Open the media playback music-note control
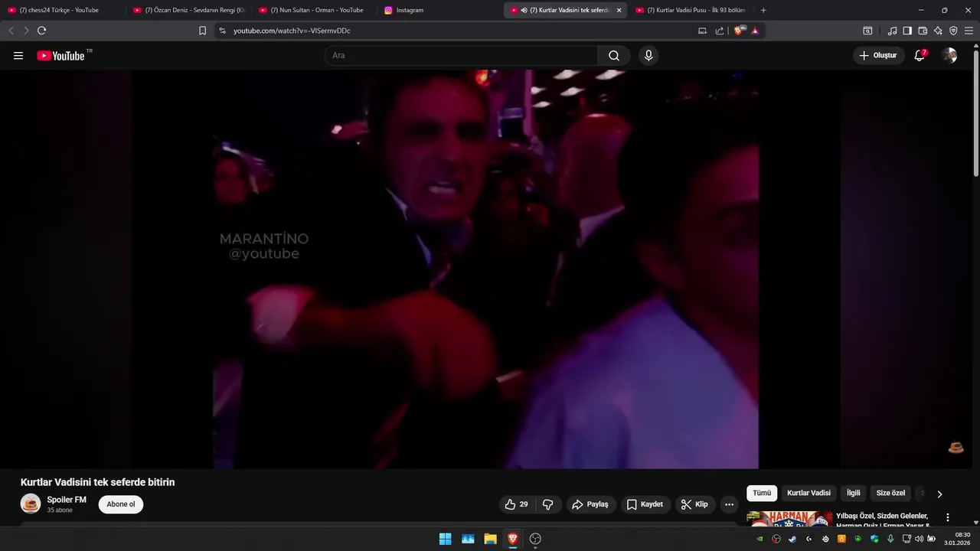980x551 pixels. pyautogui.click(x=892, y=31)
